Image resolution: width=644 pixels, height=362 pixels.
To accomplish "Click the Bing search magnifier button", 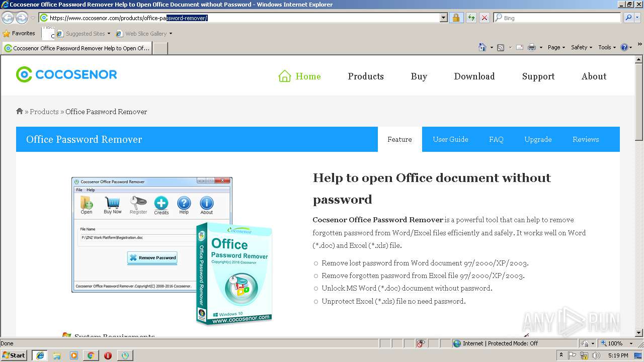I will pyautogui.click(x=628, y=18).
